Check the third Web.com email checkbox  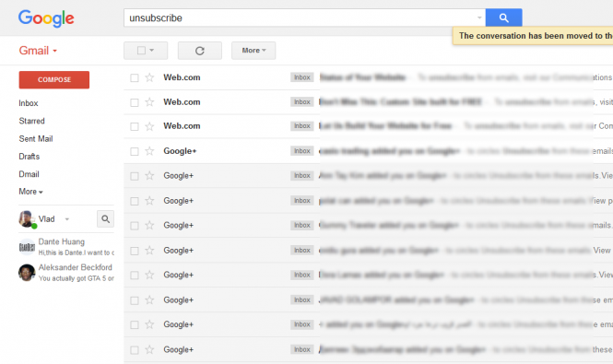click(x=134, y=126)
